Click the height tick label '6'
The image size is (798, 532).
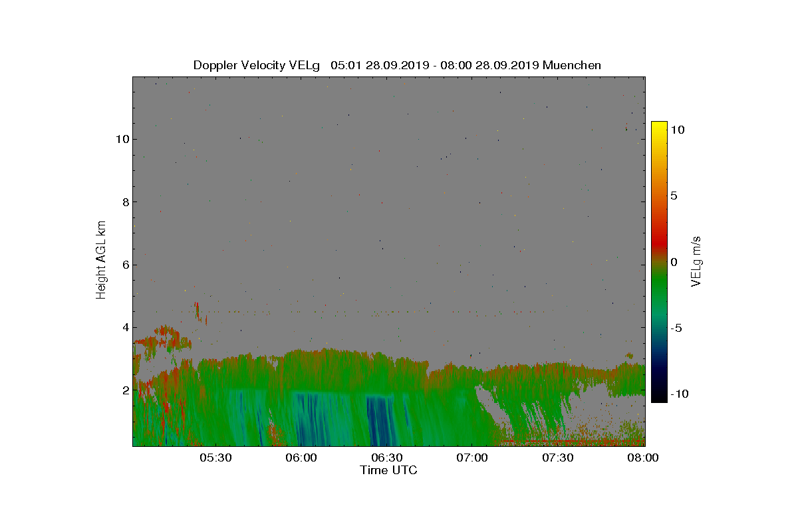point(124,265)
